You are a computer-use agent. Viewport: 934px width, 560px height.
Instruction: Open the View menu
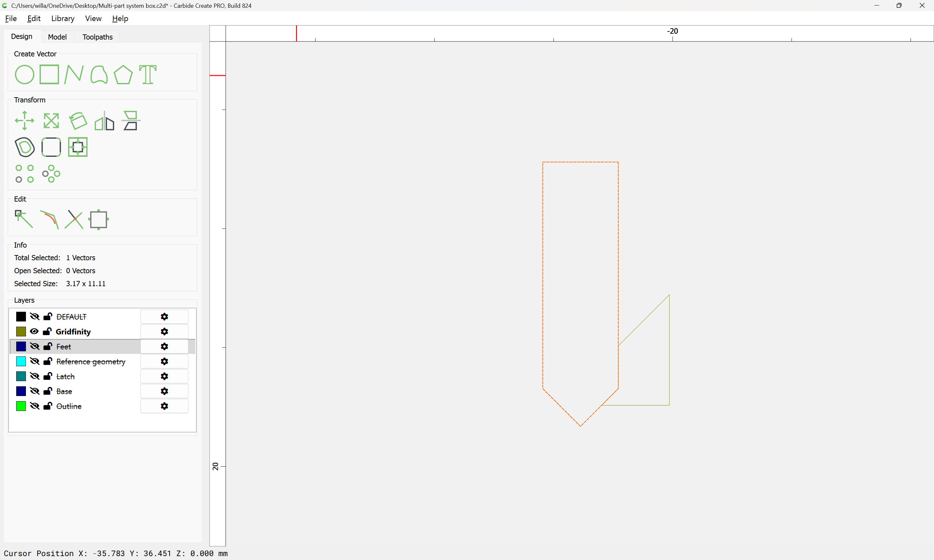(x=93, y=18)
